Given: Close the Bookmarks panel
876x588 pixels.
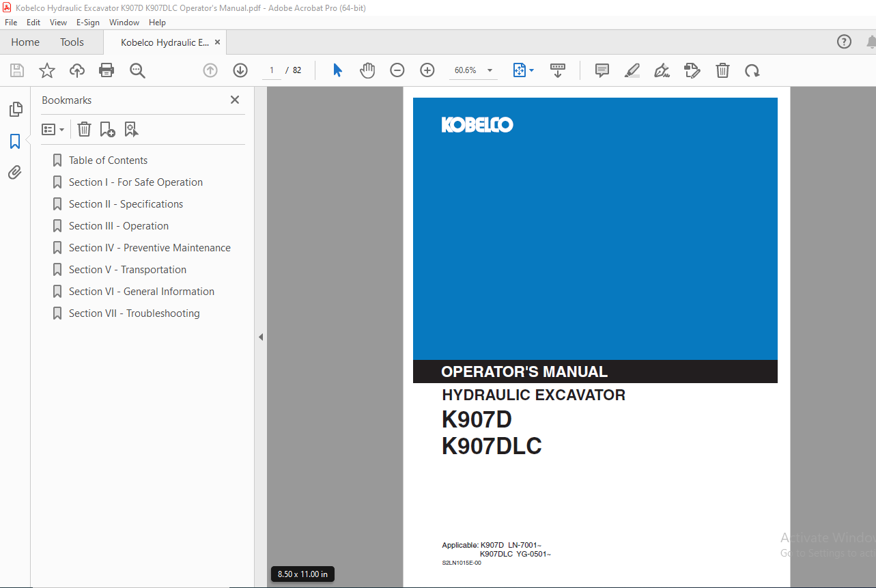Looking at the screenshot, I should tap(235, 100).
